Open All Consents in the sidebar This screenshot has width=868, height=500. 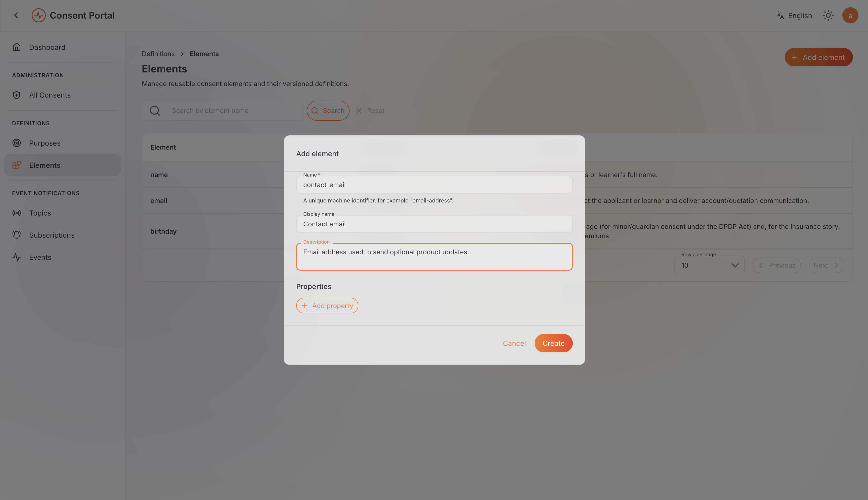pyautogui.click(x=62, y=95)
